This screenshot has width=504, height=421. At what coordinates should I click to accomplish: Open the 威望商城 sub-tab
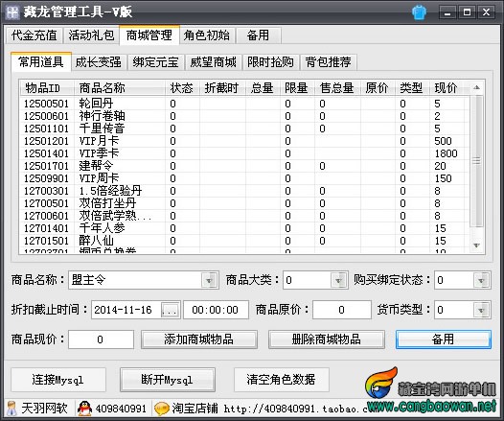213,62
